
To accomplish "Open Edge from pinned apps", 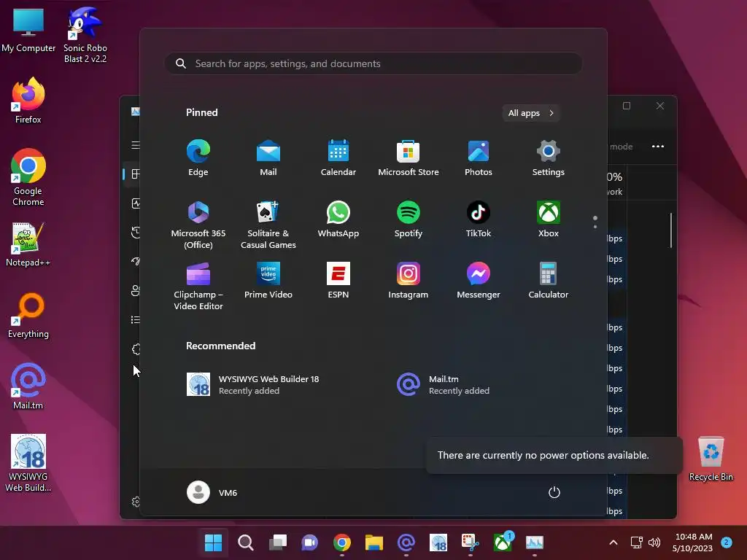I will 198,158.
